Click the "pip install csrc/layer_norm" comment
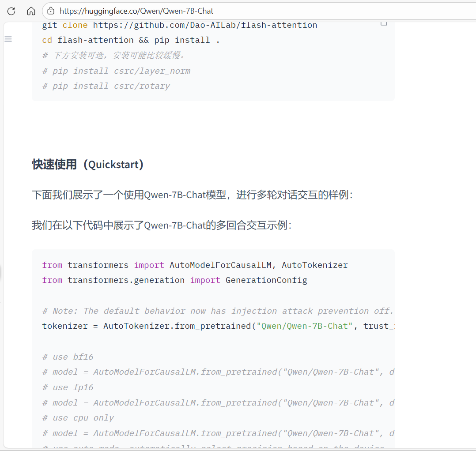This screenshot has height=451, width=476. [x=117, y=71]
